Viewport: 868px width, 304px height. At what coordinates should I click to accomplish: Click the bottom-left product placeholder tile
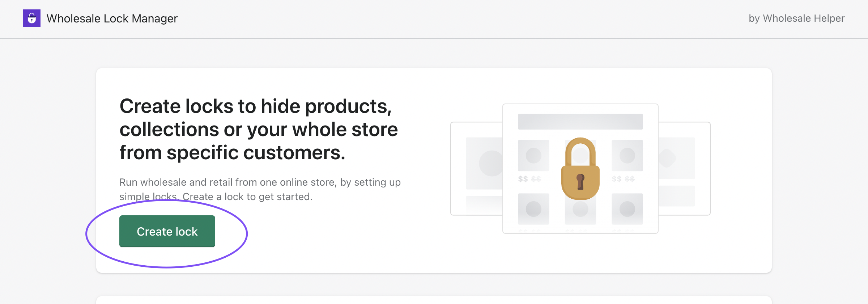(x=533, y=209)
